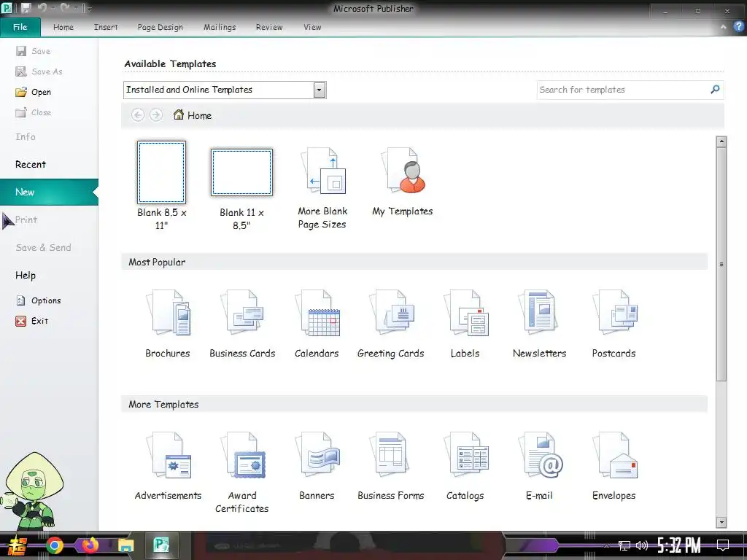Open the Award Certificates template category
The width and height of the screenshot is (747, 560).
(x=242, y=472)
